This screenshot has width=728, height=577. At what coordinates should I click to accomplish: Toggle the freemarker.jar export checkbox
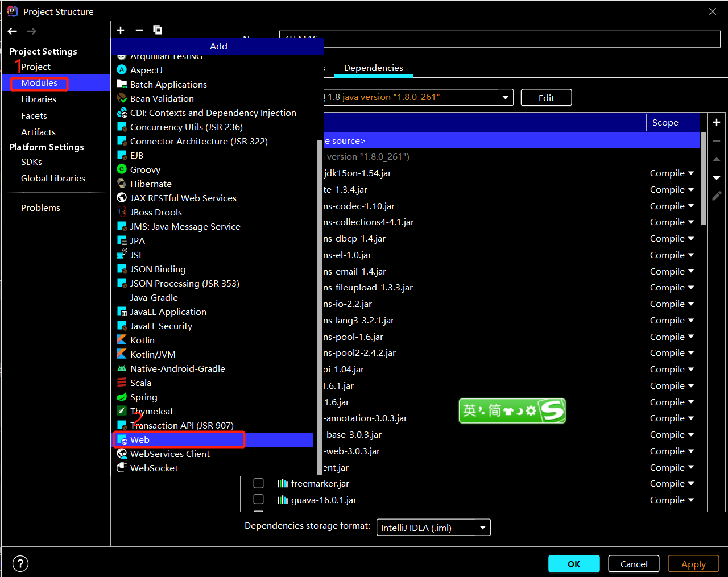point(258,483)
